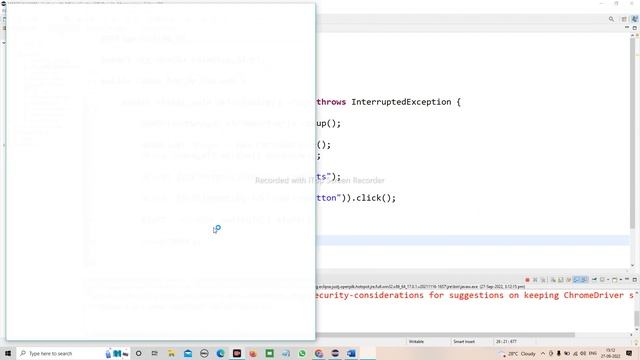
Task: Open WhatsApp from the taskbar
Action: point(302,353)
